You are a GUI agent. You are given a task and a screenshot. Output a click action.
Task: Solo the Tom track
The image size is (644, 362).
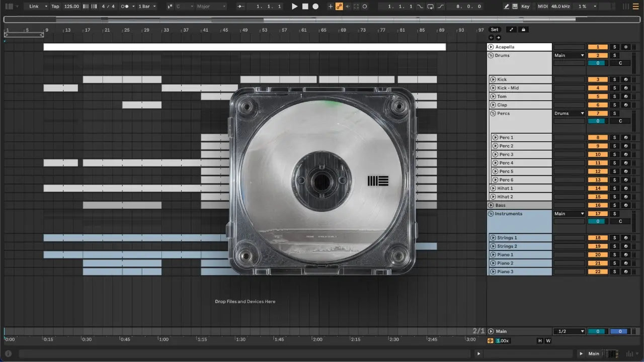tap(614, 97)
